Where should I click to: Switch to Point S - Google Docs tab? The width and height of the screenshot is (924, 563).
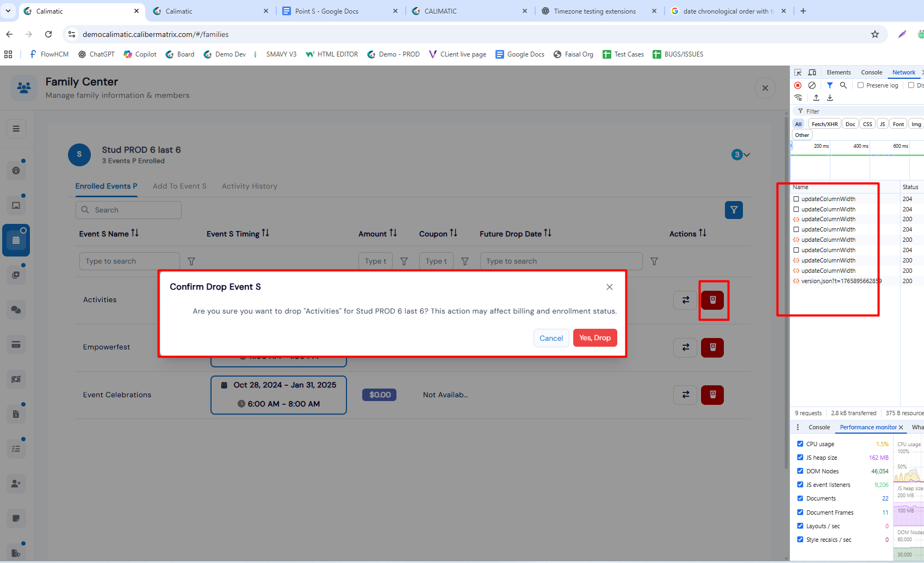click(x=340, y=11)
